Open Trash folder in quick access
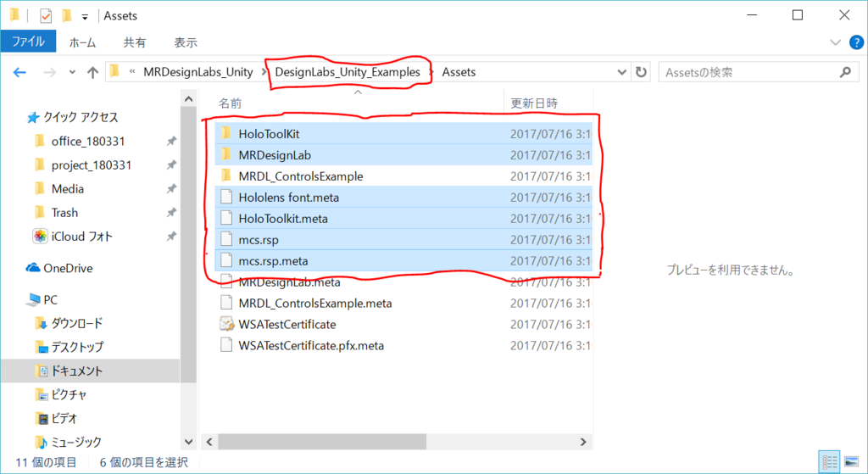 point(64,213)
